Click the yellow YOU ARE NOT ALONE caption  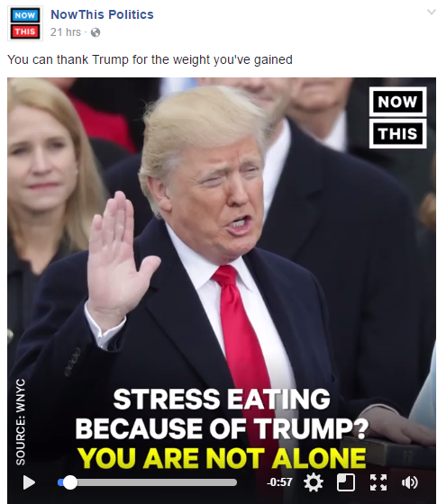(x=222, y=458)
